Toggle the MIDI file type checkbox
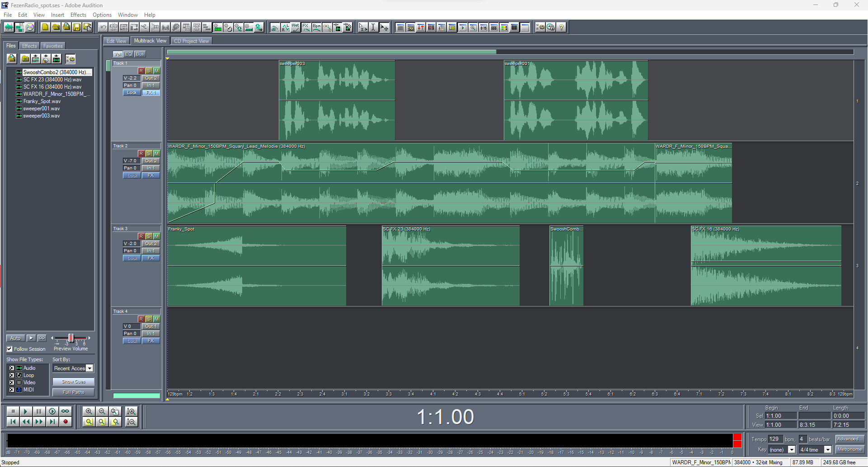The width and height of the screenshot is (868, 467). (x=12, y=390)
